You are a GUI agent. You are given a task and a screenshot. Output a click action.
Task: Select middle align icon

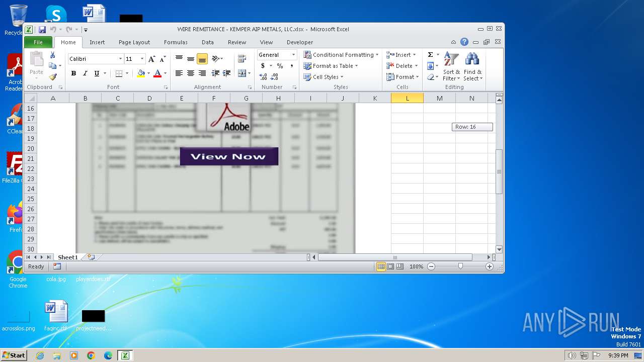191,59
